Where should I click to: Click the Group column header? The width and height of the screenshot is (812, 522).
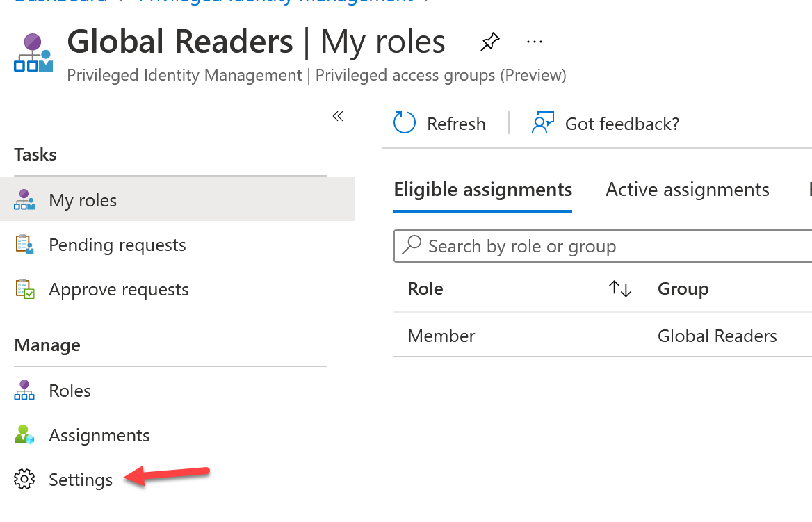[x=683, y=288]
